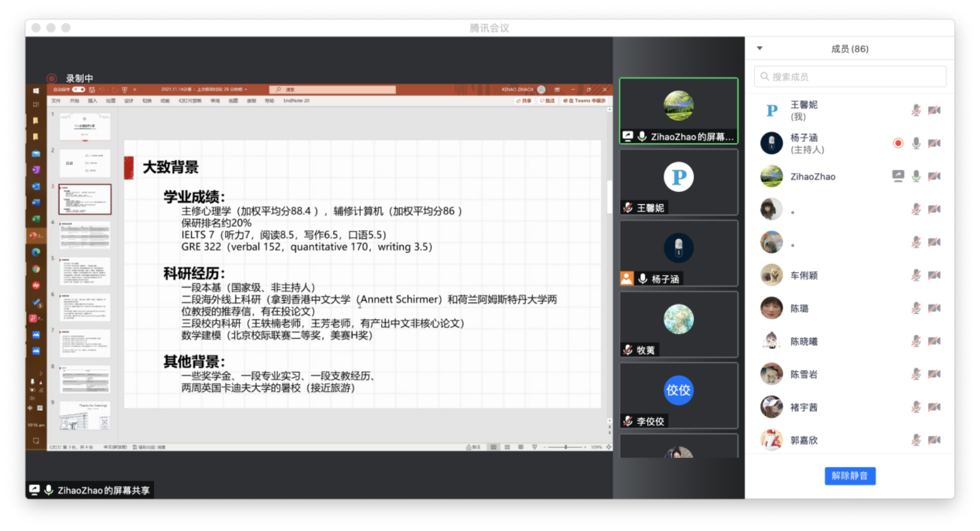This screenshot has height=531, width=980.
Task: Click muted mic icon beside 陈璐
Action: pyautogui.click(x=915, y=308)
